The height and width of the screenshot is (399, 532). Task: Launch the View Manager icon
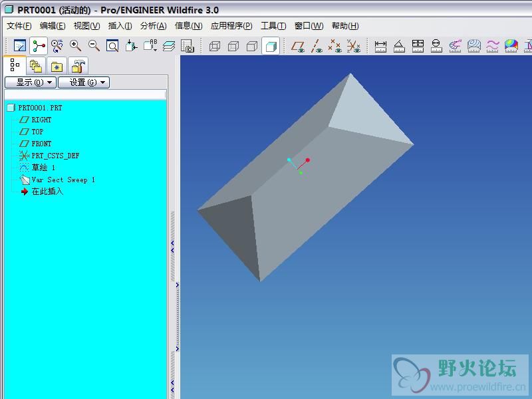click(x=188, y=46)
